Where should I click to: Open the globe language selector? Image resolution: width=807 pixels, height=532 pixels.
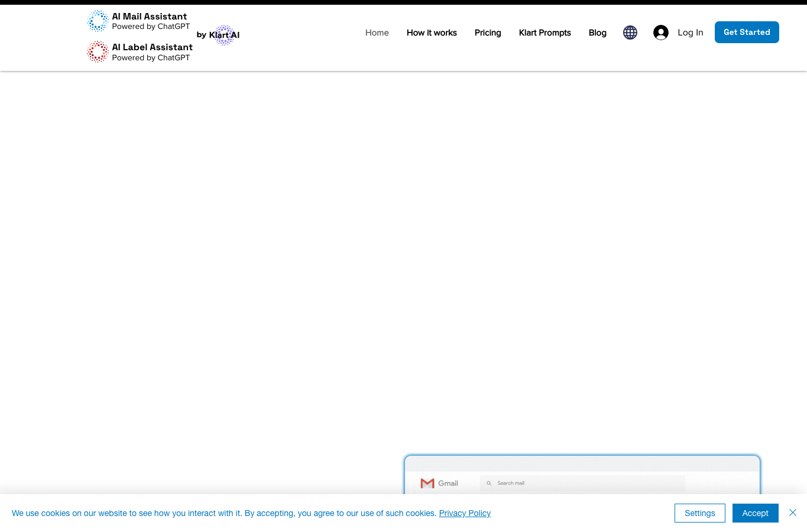point(630,33)
